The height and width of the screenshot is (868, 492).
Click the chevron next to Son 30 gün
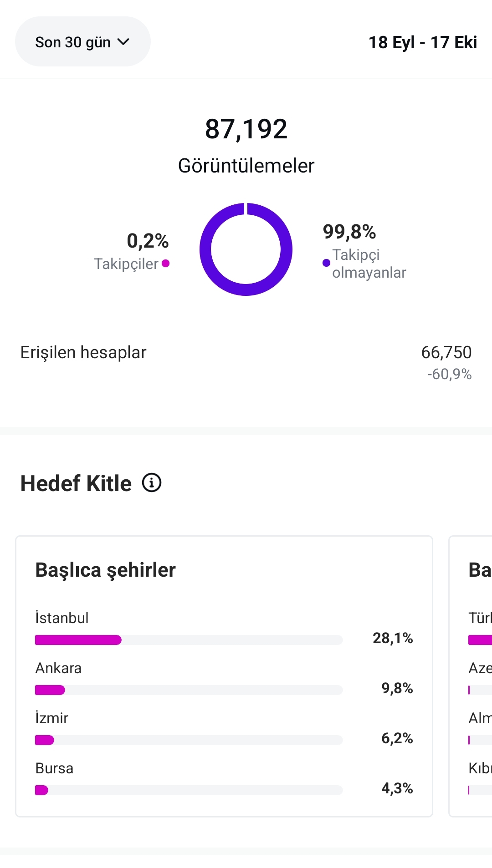coord(123,42)
